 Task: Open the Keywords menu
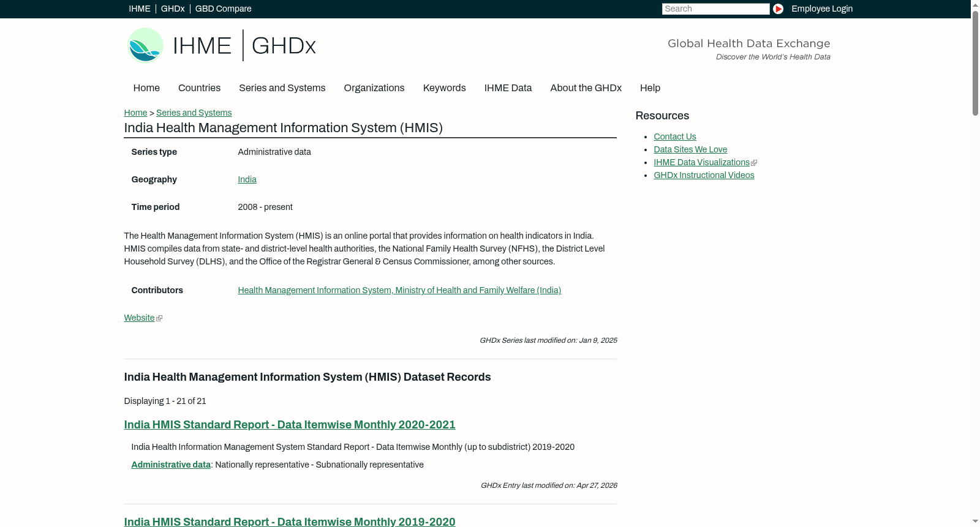coord(445,88)
